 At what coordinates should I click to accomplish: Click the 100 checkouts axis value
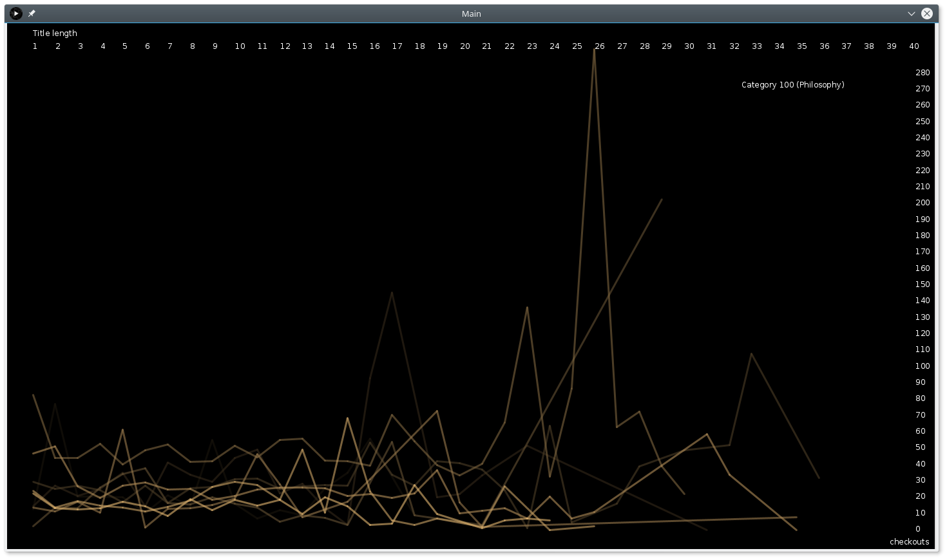(923, 366)
